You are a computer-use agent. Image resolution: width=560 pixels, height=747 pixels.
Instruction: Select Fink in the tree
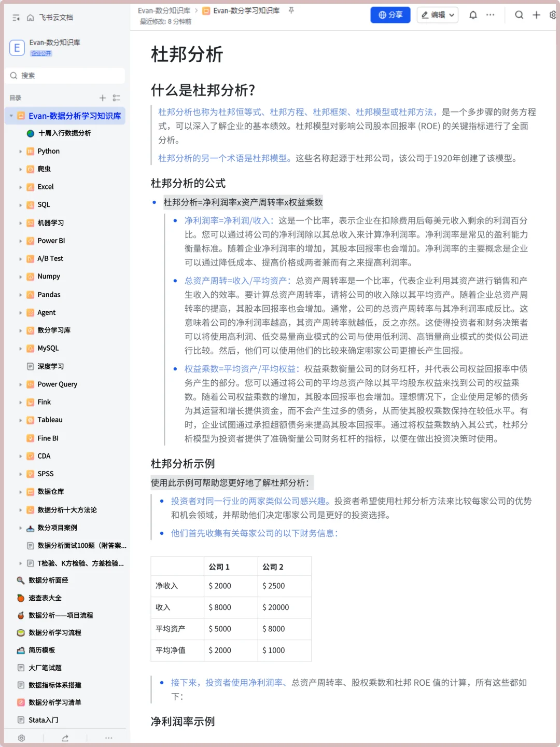[x=44, y=402]
